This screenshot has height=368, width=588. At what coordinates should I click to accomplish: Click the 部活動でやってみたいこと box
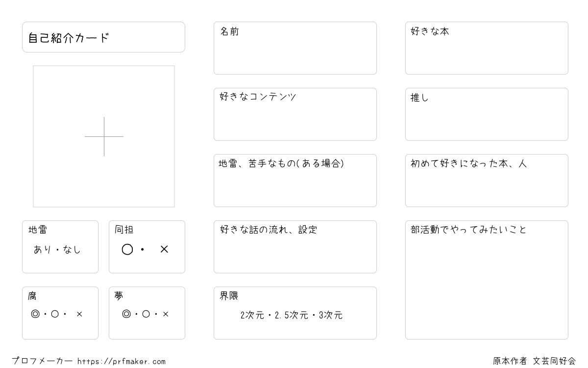point(487,280)
